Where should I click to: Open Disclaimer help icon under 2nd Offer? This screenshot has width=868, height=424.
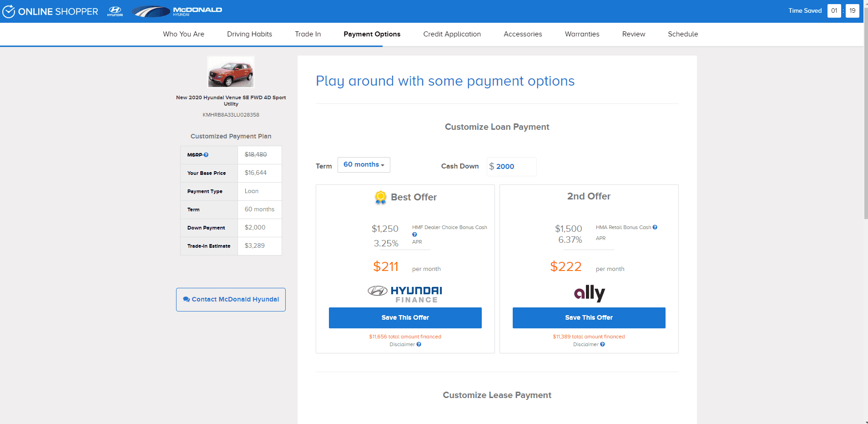(x=602, y=344)
